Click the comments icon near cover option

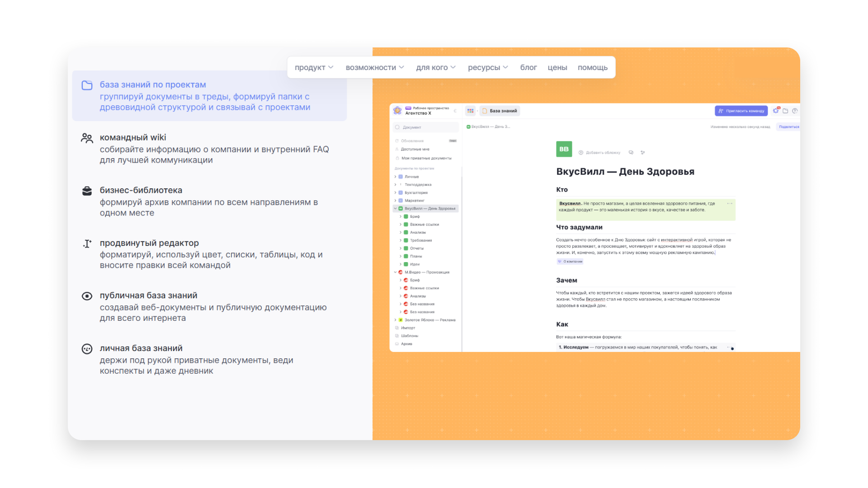631,153
